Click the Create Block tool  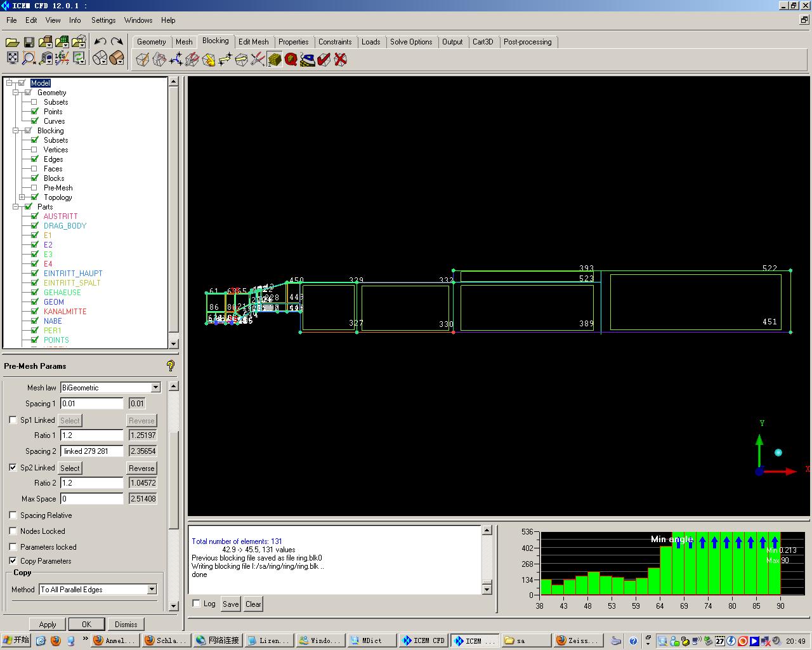coord(143,60)
